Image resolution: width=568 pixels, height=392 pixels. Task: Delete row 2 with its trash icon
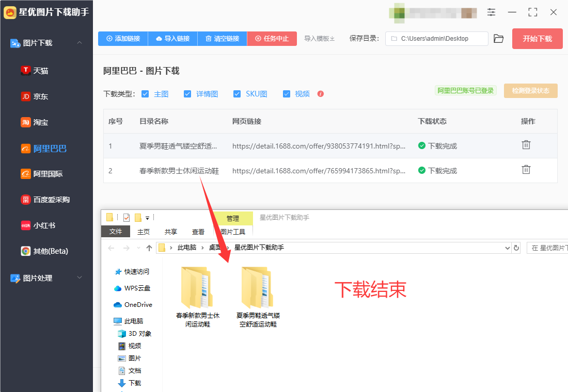pyautogui.click(x=526, y=169)
